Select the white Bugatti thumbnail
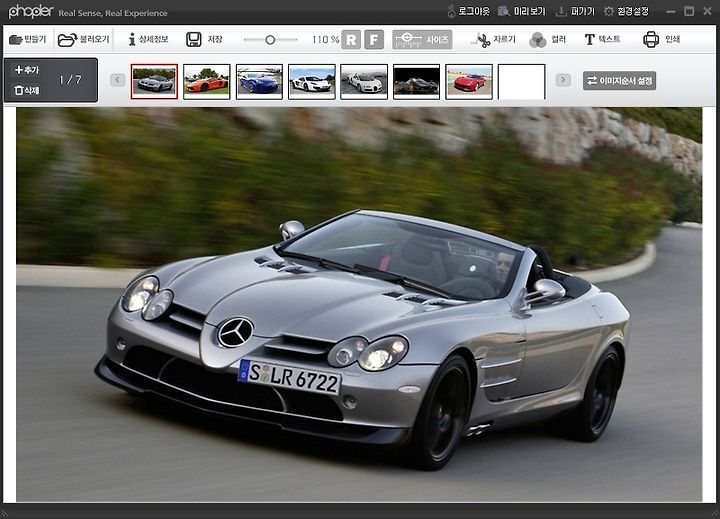 364,82
